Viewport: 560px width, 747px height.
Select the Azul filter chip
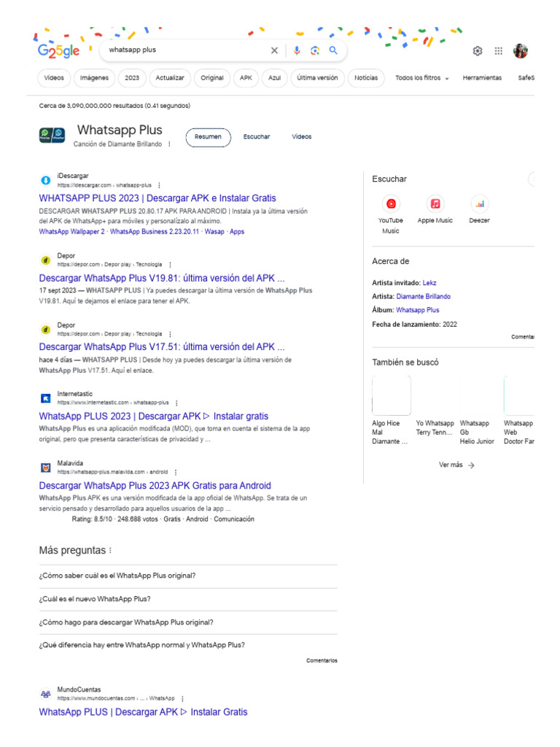pos(274,78)
